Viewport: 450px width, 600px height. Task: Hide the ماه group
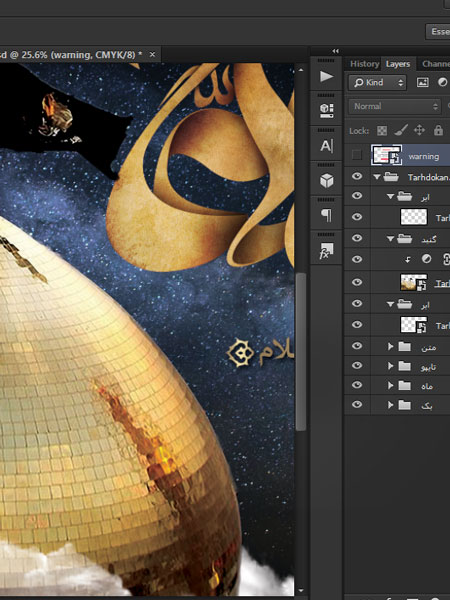(357, 385)
